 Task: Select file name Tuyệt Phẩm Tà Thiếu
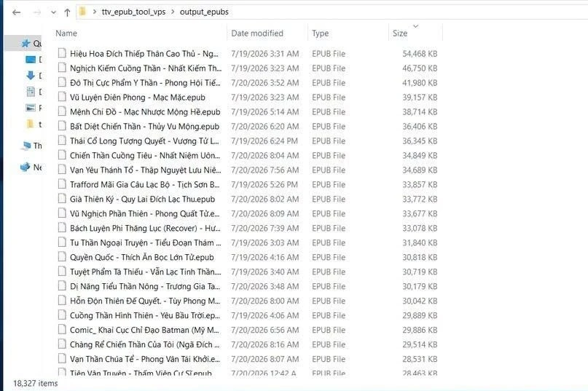click(146, 272)
